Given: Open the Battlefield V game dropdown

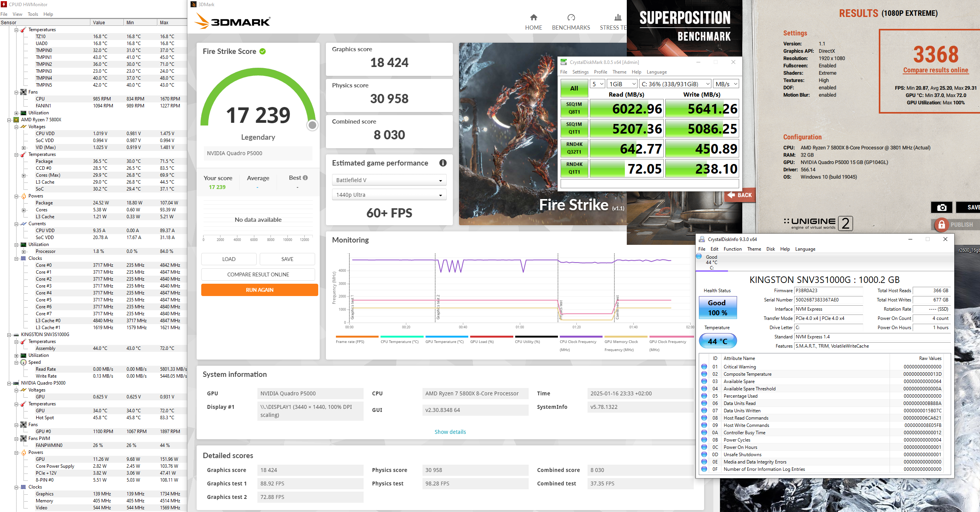Looking at the screenshot, I should click(389, 180).
